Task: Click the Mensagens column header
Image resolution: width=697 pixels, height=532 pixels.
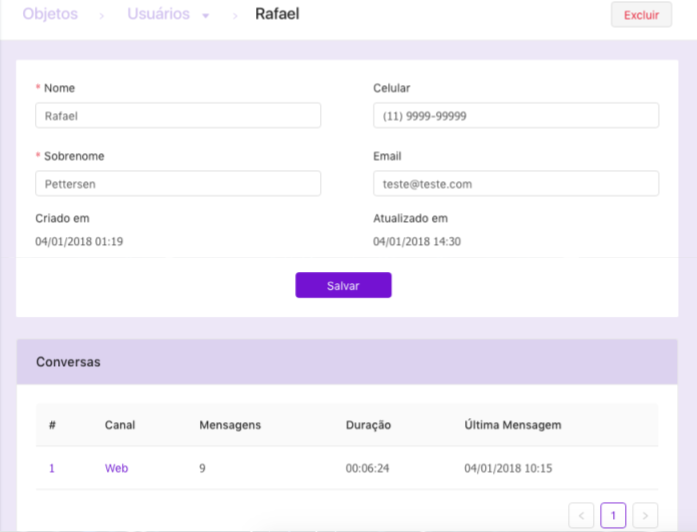Action: tap(230, 425)
